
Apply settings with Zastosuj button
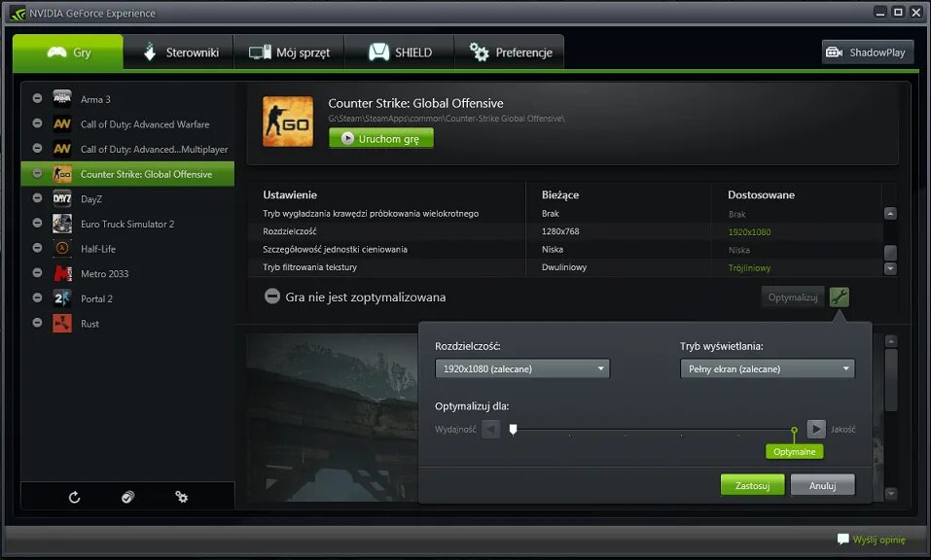point(752,485)
